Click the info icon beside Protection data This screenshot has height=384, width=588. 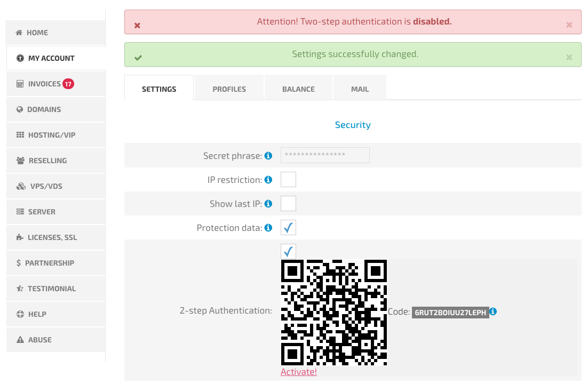268,228
